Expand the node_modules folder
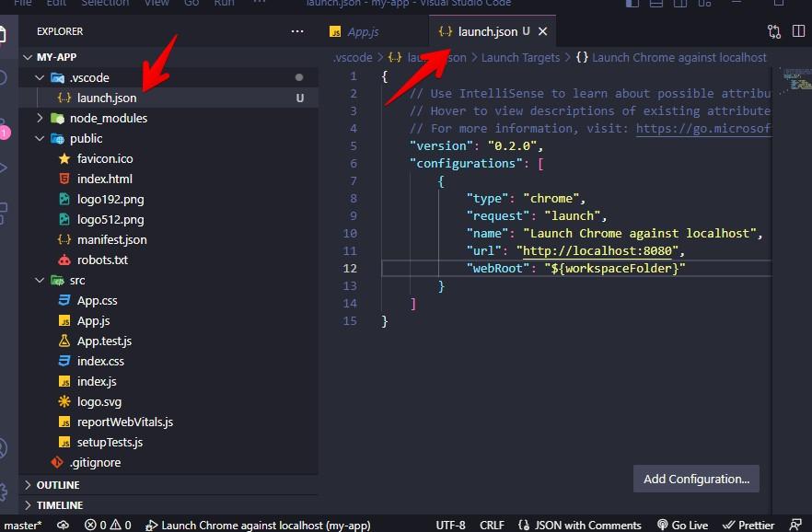Screen dimensions: 812x532 pyautogui.click(x=40, y=118)
